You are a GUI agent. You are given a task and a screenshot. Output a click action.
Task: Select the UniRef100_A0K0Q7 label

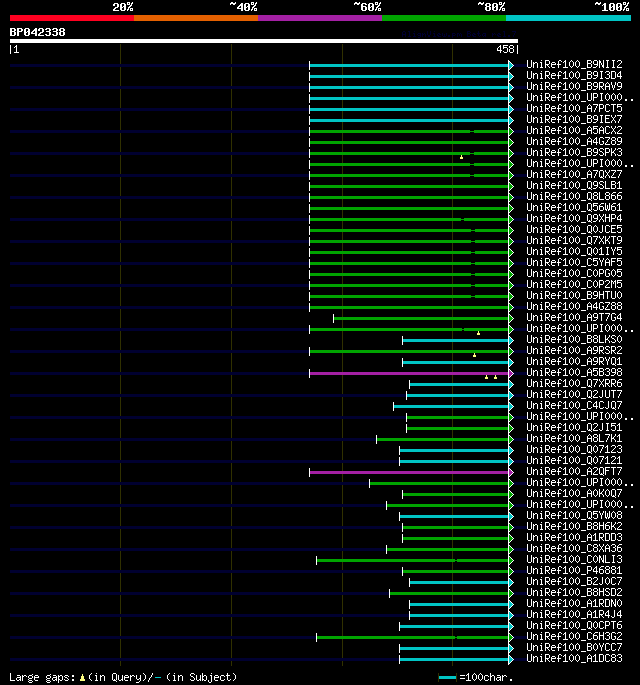click(x=574, y=494)
